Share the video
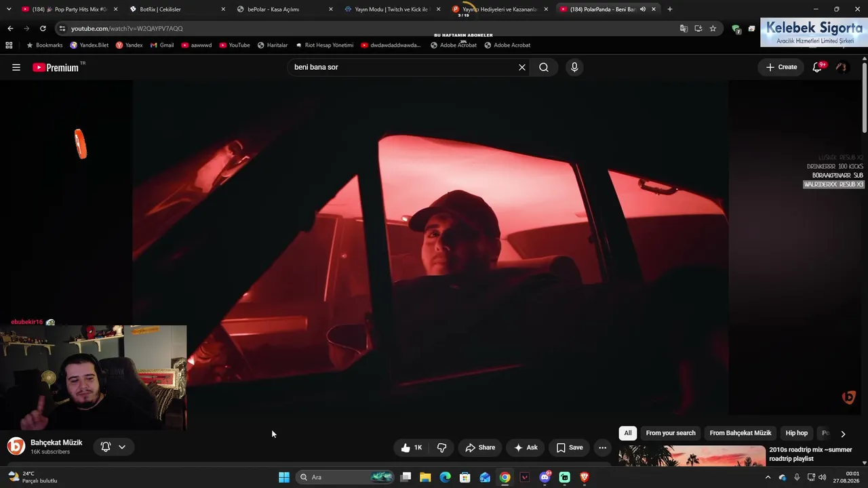The width and height of the screenshot is (868, 488). [480, 447]
